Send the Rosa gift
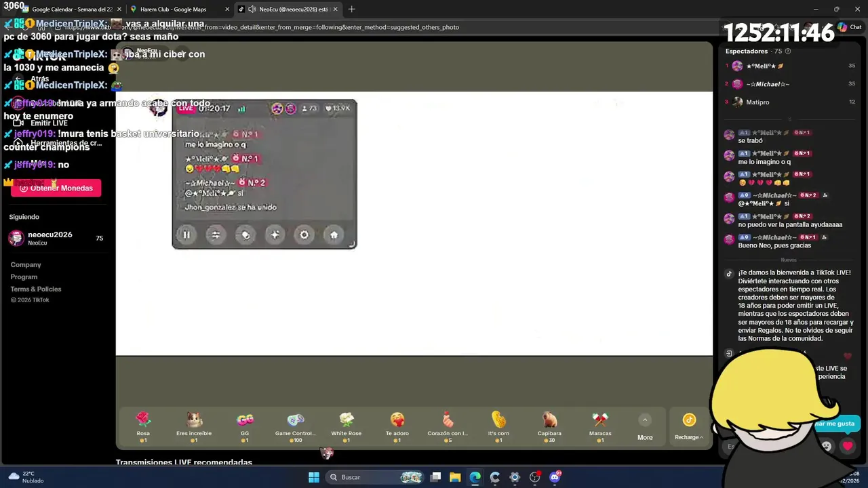 point(143,427)
